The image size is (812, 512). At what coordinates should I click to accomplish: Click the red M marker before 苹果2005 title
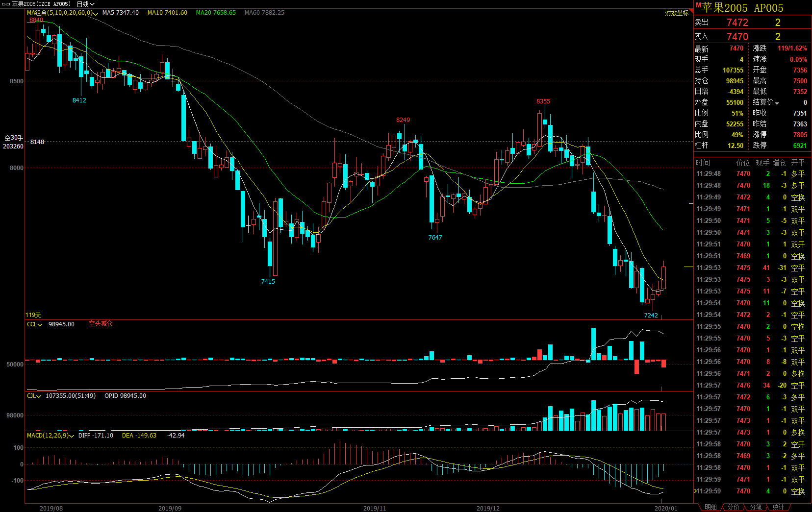[698, 5]
